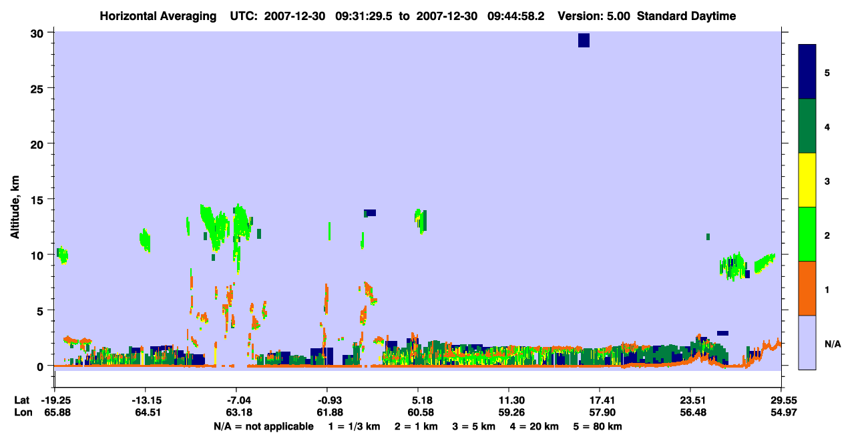Click the y-axis tick label '30'
This screenshot has height=445, width=868.
[37, 33]
